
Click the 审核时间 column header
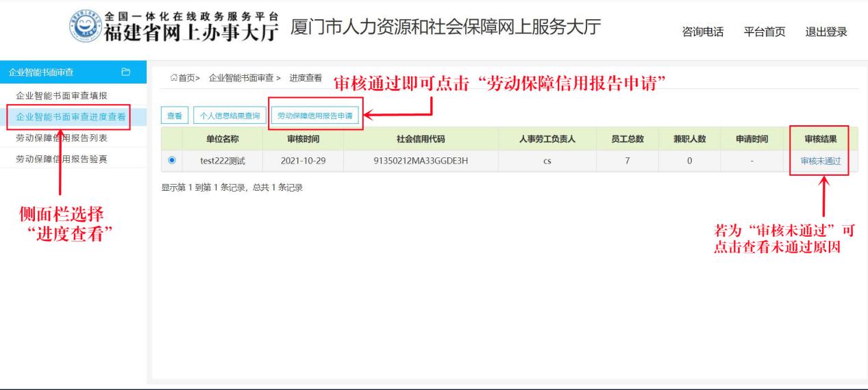(x=303, y=140)
